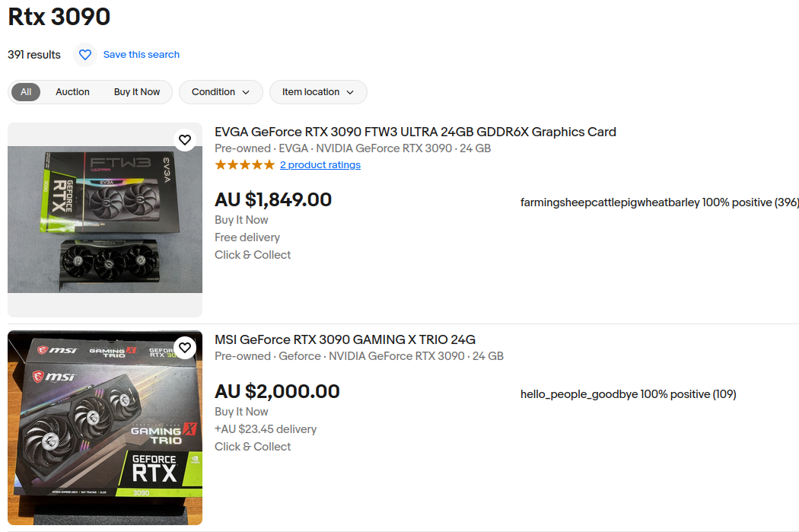Click seller hello_people_goodbye 100% positive text
Screen dimensions: 799x532
point(629,394)
